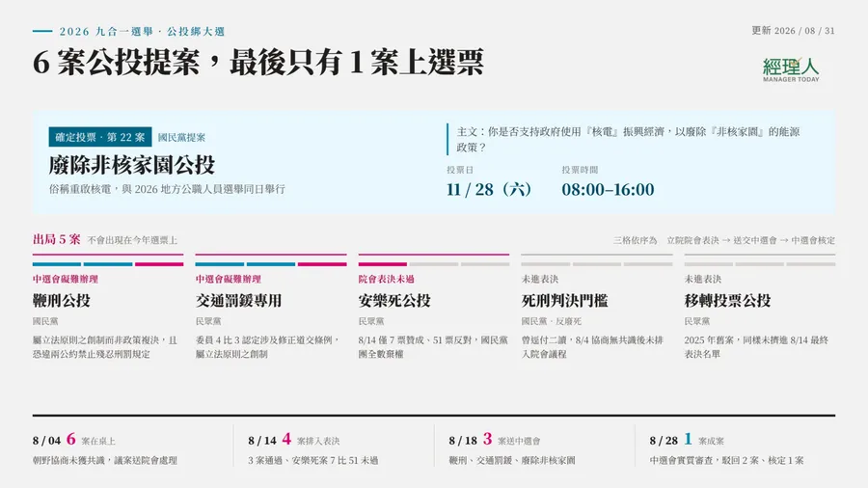Click the update date 更新 2026 / 08 / 31
Image resolution: width=868 pixels, height=488 pixels.
[x=793, y=31]
